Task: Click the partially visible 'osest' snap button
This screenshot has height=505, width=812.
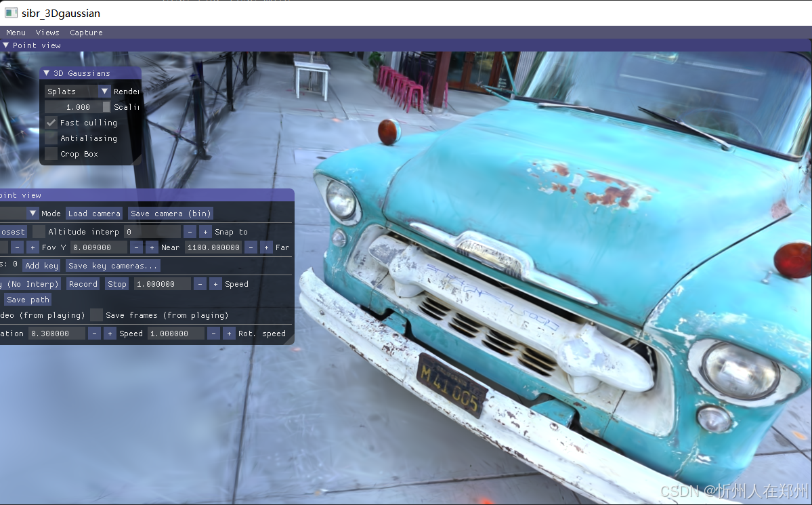Action: click(14, 231)
